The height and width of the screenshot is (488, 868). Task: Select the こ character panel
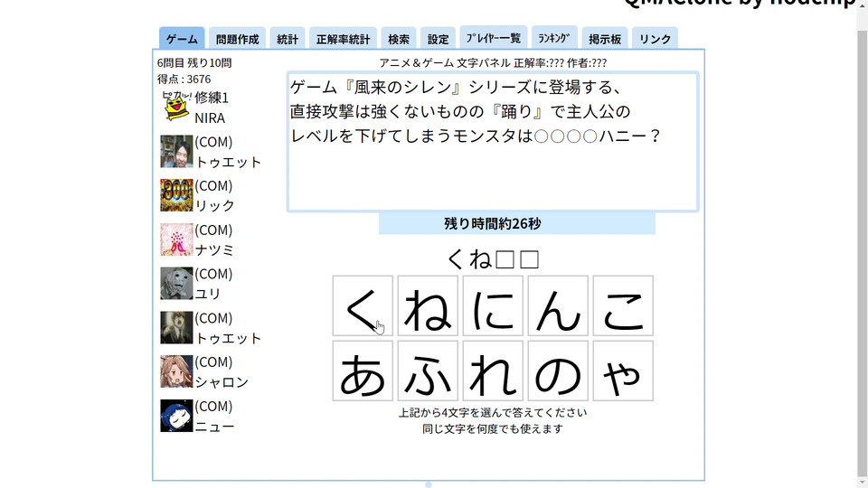click(x=623, y=305)
